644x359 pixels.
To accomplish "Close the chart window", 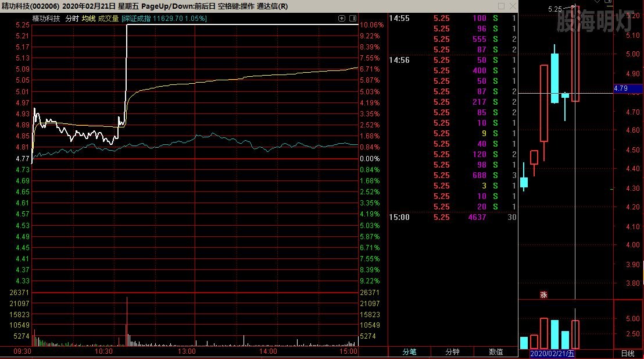I will point(513,6).
